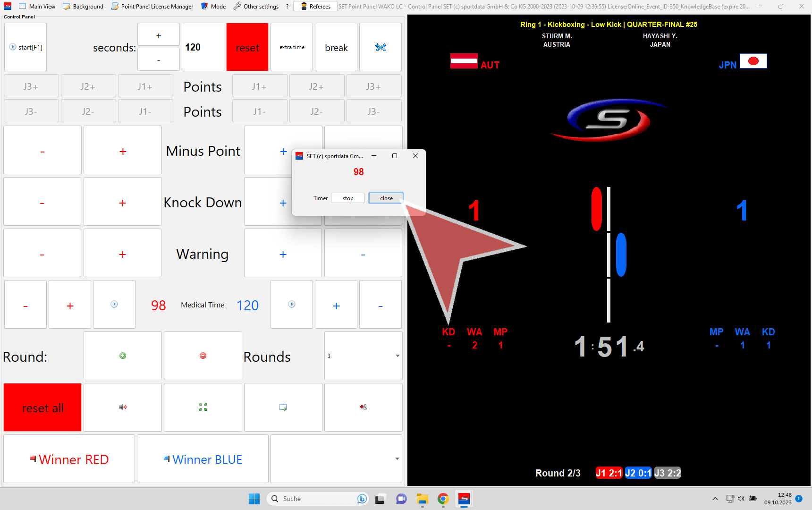The image size is (812, 510).
Task: Click the seconds input field showing 120
Action: 203,47
